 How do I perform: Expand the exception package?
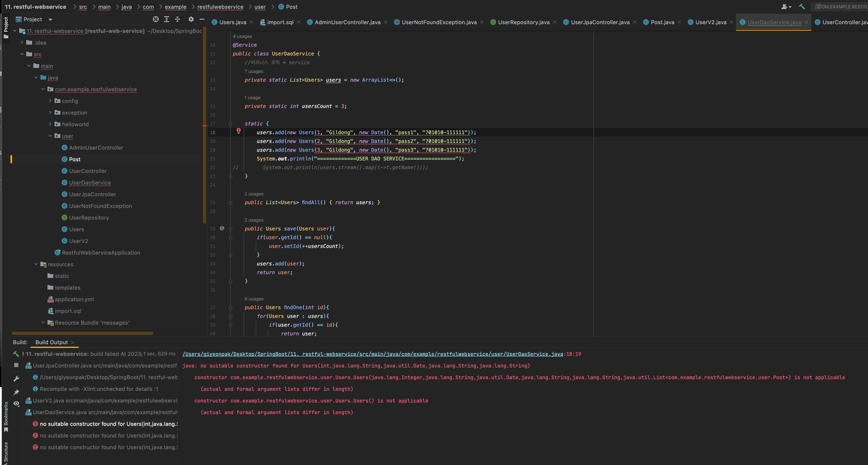pos(50,112)
